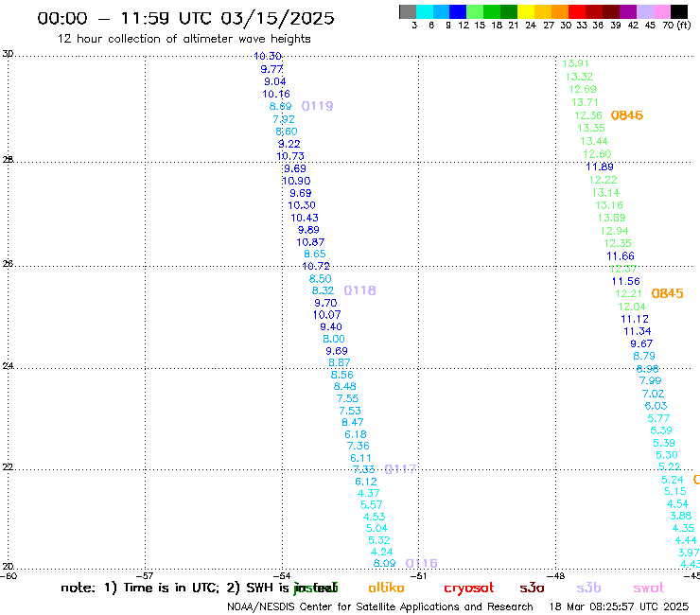Image resolution: width=700 pixels, height=615 pixels.
Task: Click the lavender swatch in the color scale
Action: [x=645, y=11]
